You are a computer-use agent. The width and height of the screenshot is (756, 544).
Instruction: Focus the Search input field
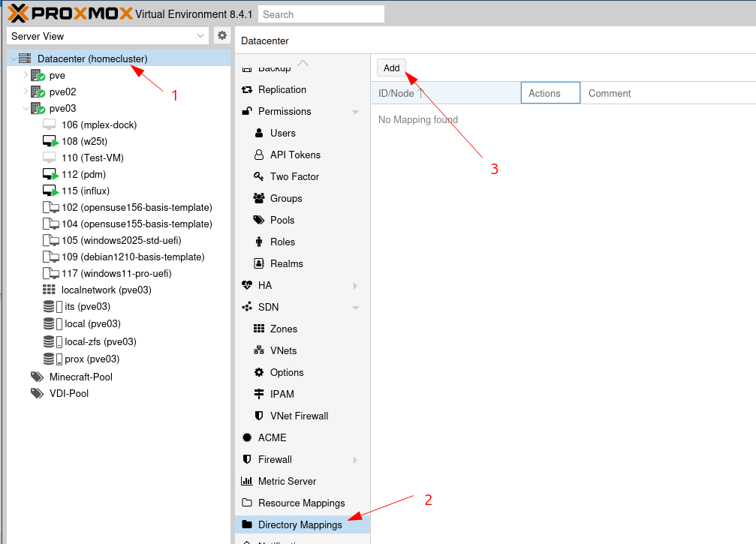point(321,14)
